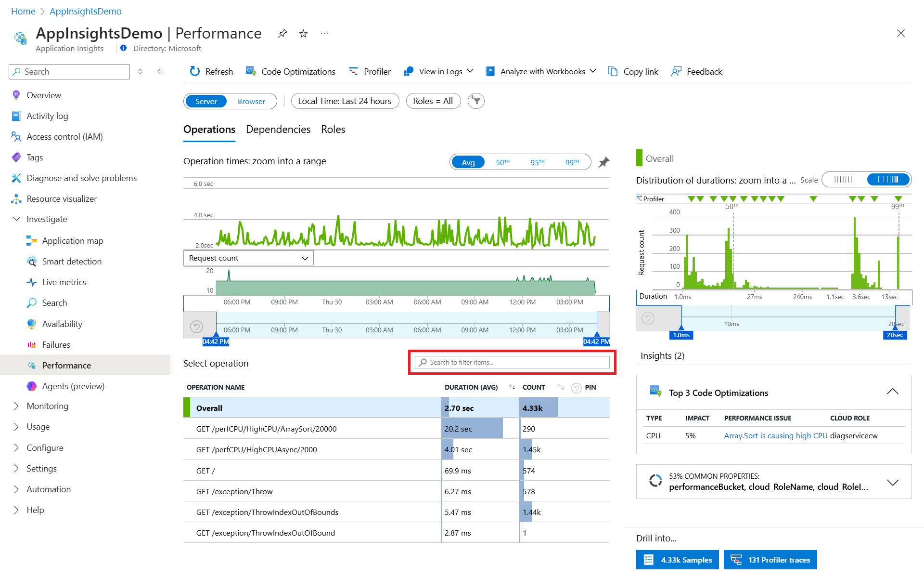The image size is (924, 578).
Task: Open the Request count dropdown
Action: point(248,258)
